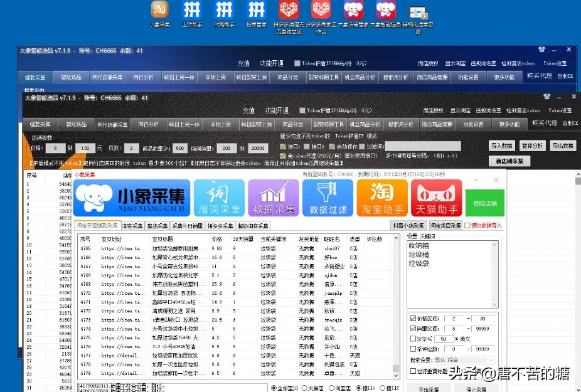The height and width of the screenshot is (392, 581).
Task: Toggle Token护盾IP checkbox in the front 大象智能选品 window
Action: pos(302,110)
